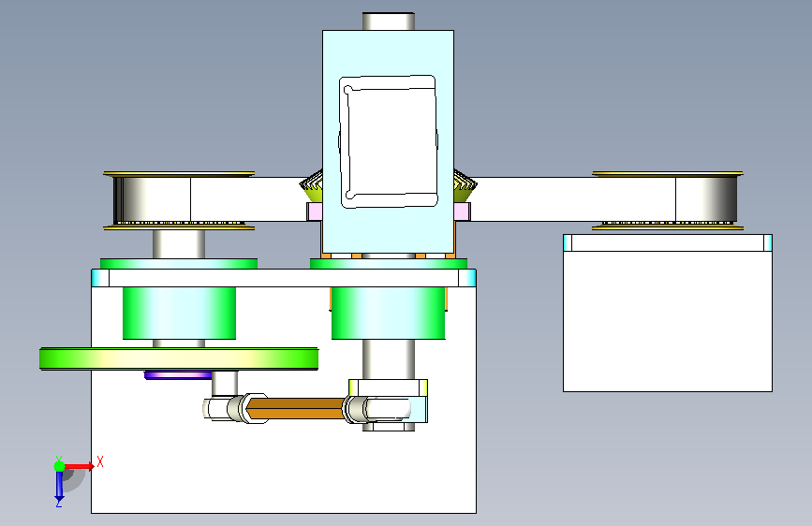Select the green flange under central housing
Screen dimensions: 812x526
(x=389, y=264)
